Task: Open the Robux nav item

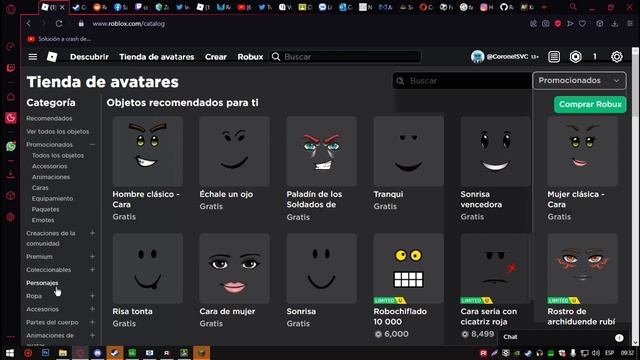Action: tap(250, 57)
